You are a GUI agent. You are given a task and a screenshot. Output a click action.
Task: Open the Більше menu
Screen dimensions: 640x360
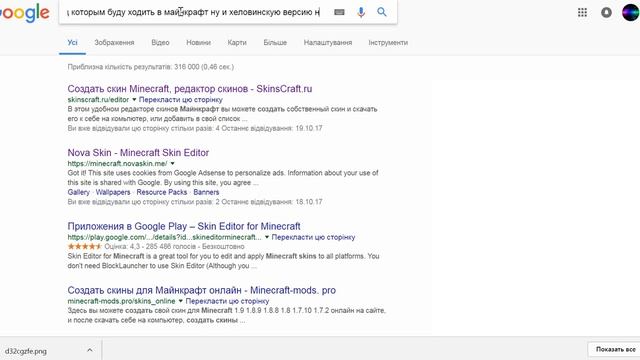(275, 42)
